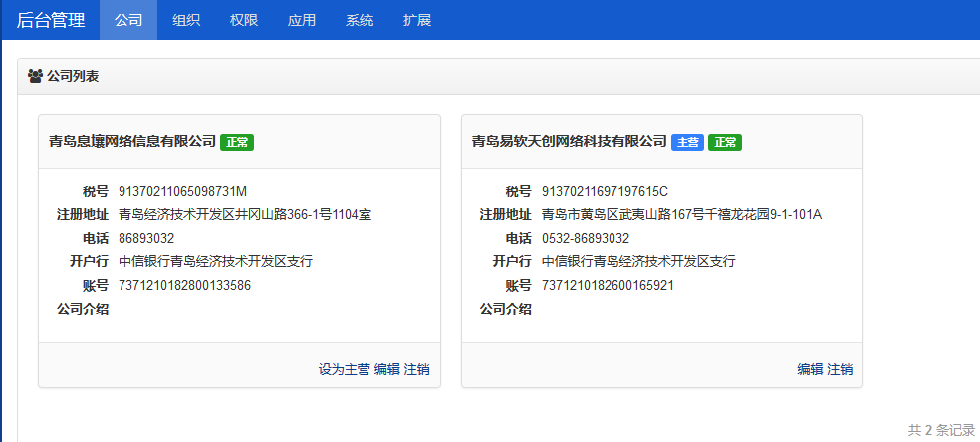The width and height of the screenshot is (980, 442).
Task: Click 开户行 value in 青岛易软天创 card
Action: coord(638,262)
